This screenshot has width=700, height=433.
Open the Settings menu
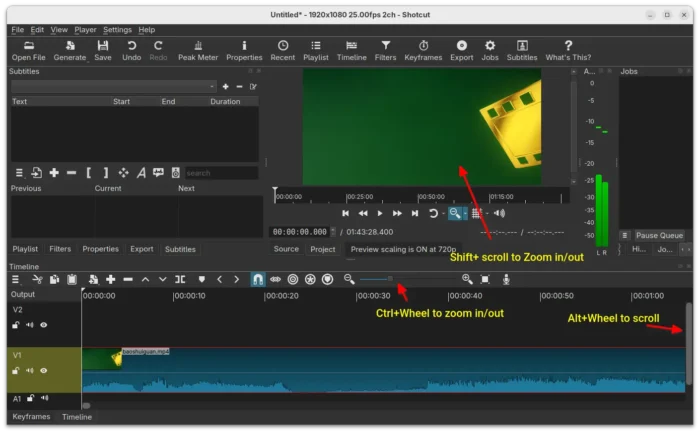[x=117, y=30]
